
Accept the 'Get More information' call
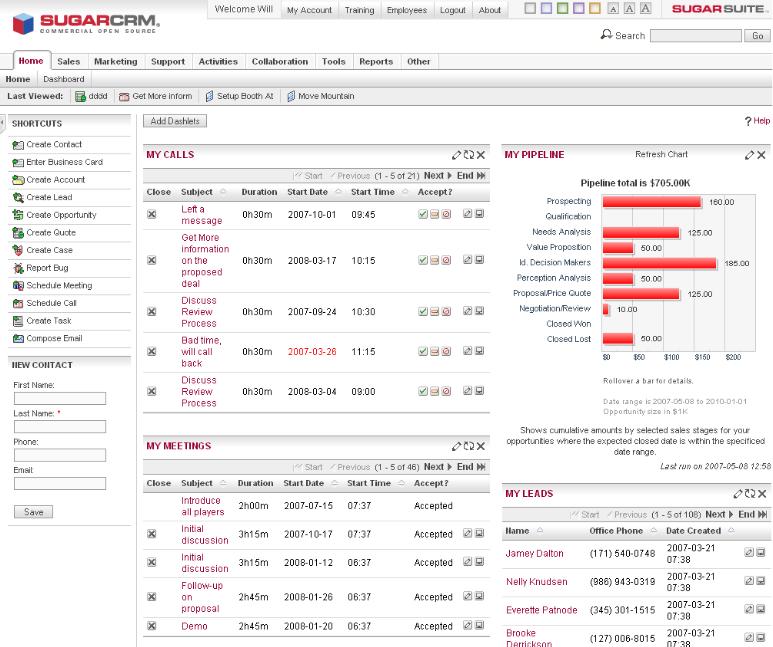422,260
